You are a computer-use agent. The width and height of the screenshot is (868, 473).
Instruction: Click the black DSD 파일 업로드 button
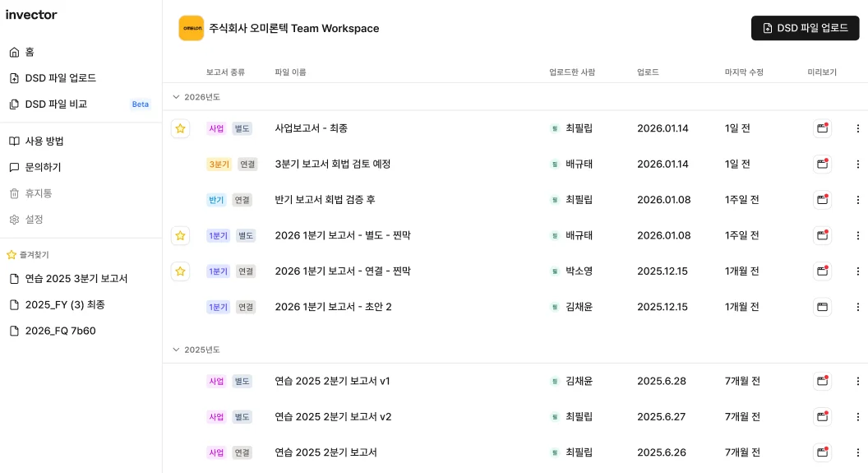click(x=805, y=28)
